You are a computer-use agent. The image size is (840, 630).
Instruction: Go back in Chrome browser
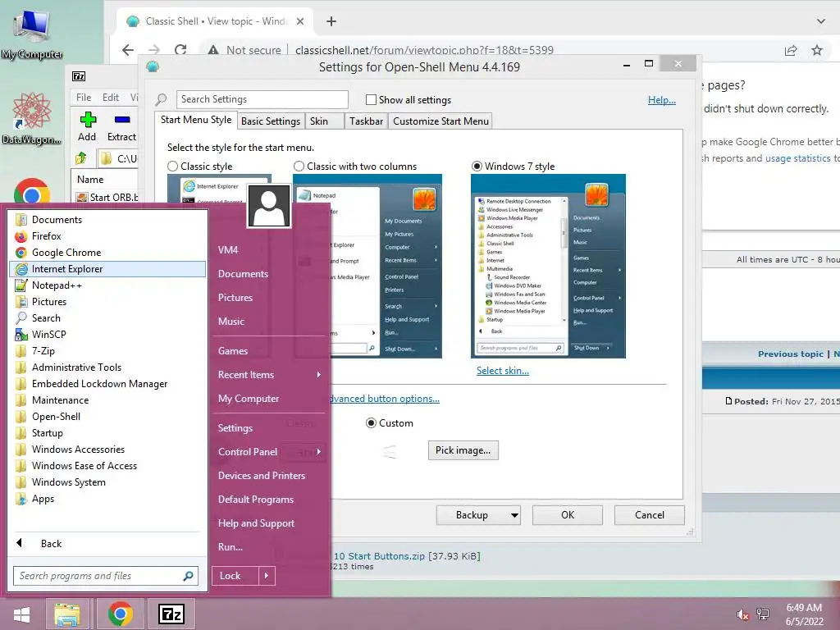click(x=127, y=50)
